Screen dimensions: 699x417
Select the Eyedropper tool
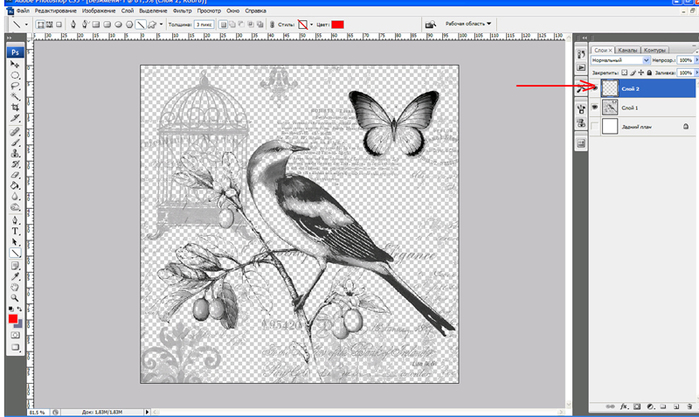(x=15, y=277)
